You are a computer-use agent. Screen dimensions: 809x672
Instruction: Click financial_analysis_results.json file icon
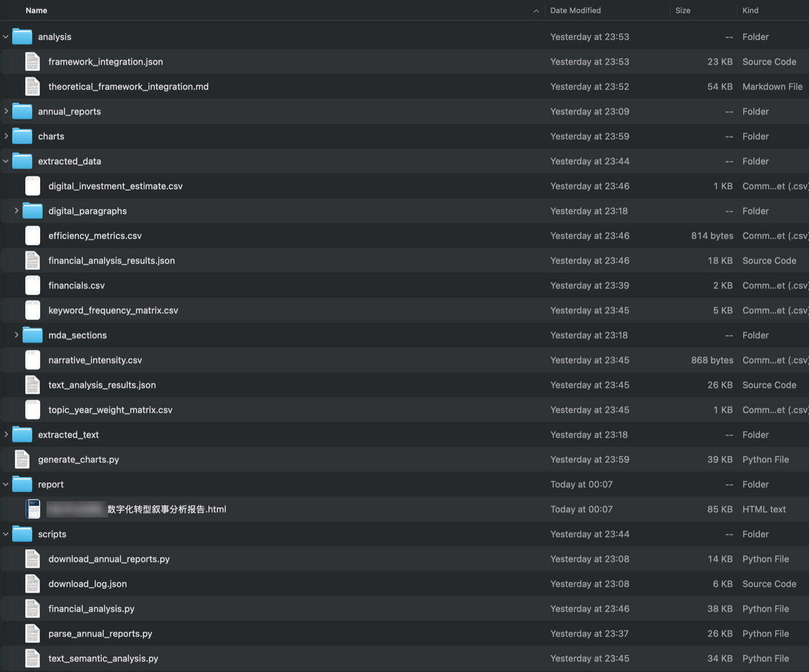pyautogui.click(x=33, y=261)
